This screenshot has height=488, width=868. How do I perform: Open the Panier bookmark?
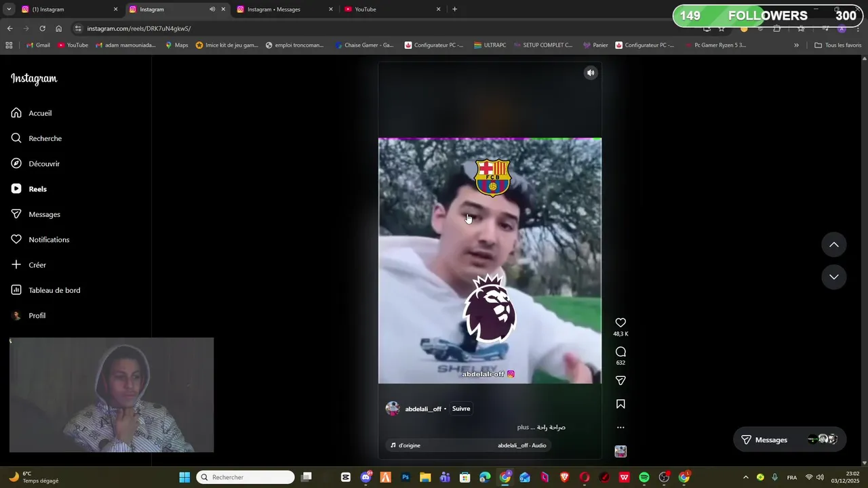(x=595, y=45)
